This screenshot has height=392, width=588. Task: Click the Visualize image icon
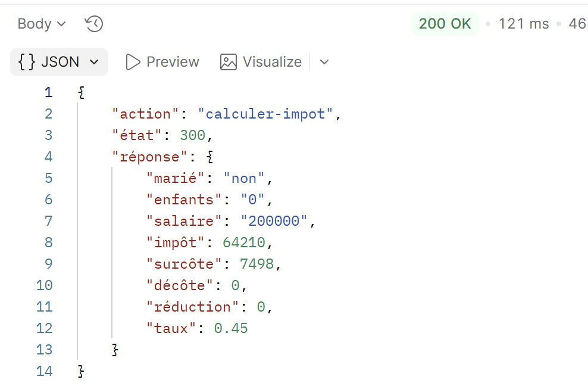(x=229, y=62)
